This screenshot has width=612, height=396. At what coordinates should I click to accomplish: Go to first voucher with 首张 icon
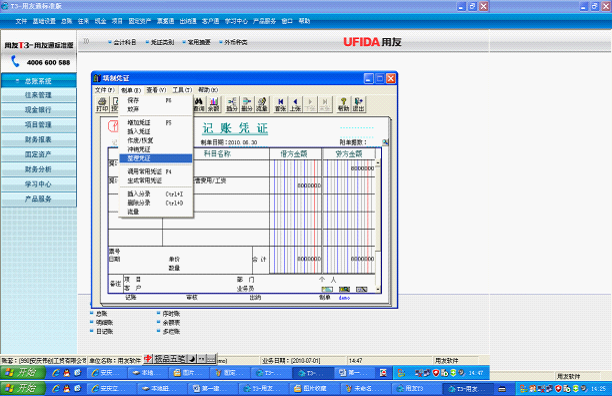[x=280, y=105]
